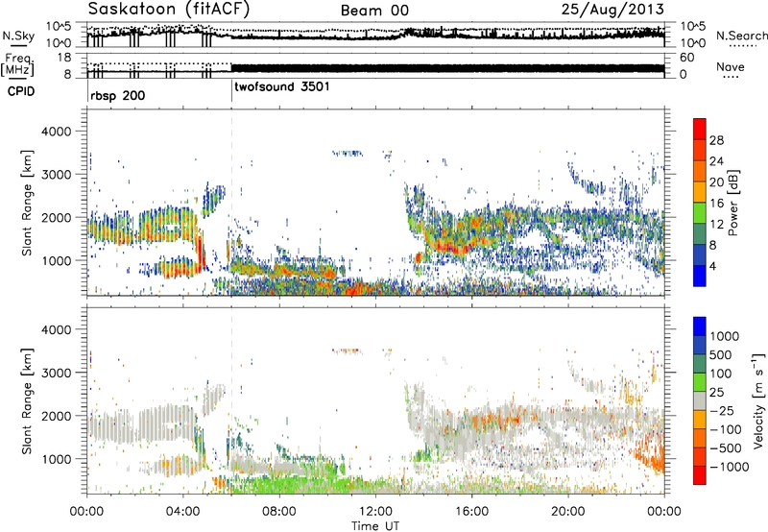Click the '18' tick on frequency axis
The image size is (768, 532).
(64, 58)
